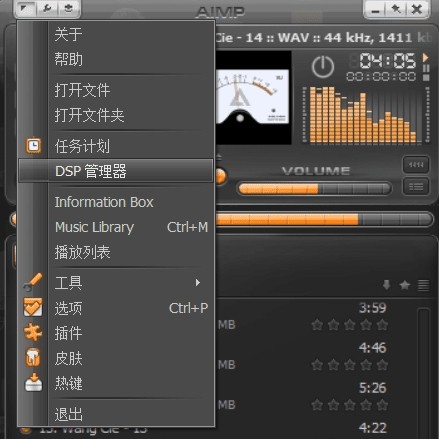Screen dimensions: 439x439
Task: Choose 退出 to exit AIMP
Action: pos(115,414)
